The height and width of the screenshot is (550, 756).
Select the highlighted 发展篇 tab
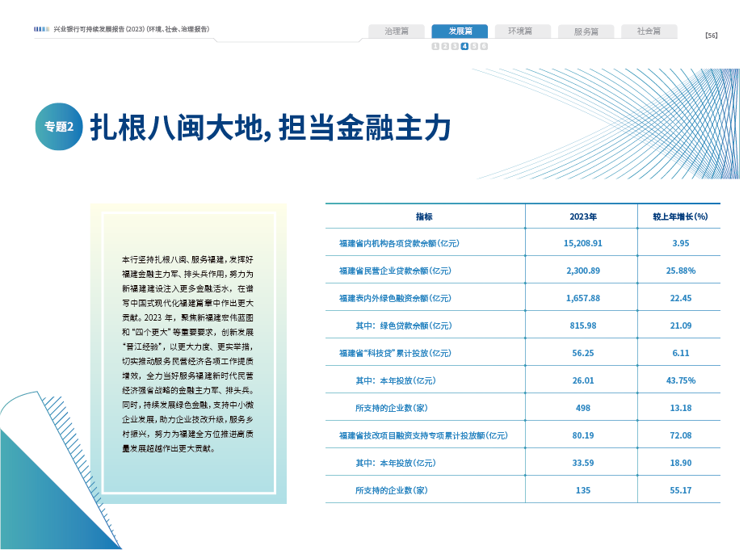coord(460,31)
